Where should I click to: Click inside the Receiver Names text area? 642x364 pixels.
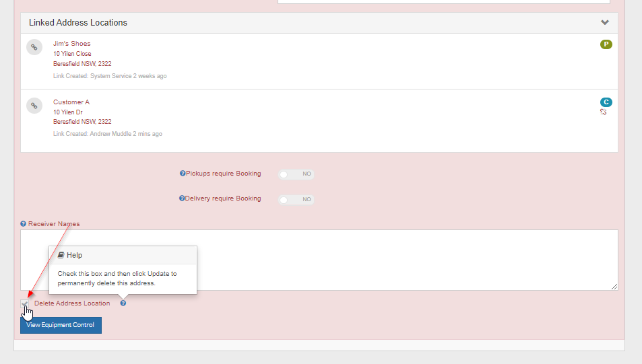tap(319, 260)
